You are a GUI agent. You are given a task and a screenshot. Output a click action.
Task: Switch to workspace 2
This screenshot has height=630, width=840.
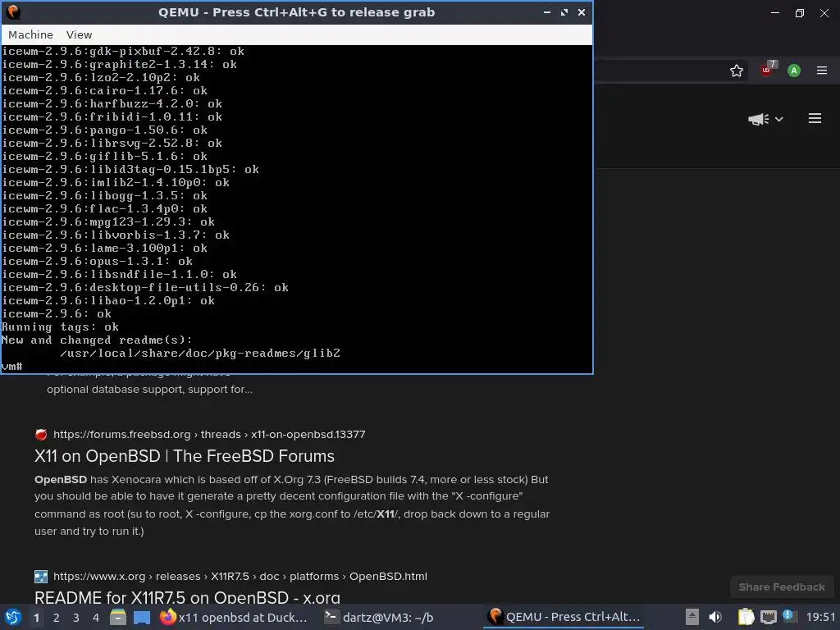tap(57, 618)
